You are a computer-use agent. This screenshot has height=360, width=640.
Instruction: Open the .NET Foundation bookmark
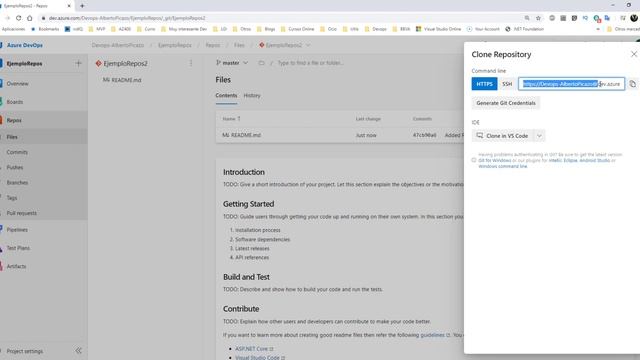524,29
